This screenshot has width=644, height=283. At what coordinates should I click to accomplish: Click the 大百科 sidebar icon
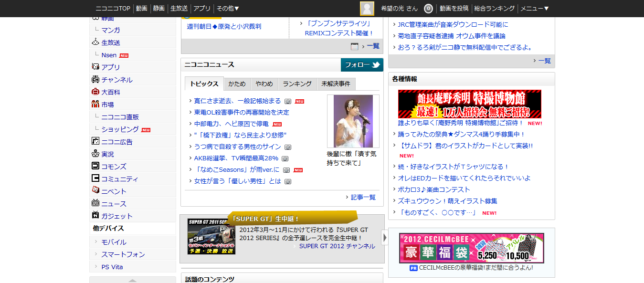95,92
